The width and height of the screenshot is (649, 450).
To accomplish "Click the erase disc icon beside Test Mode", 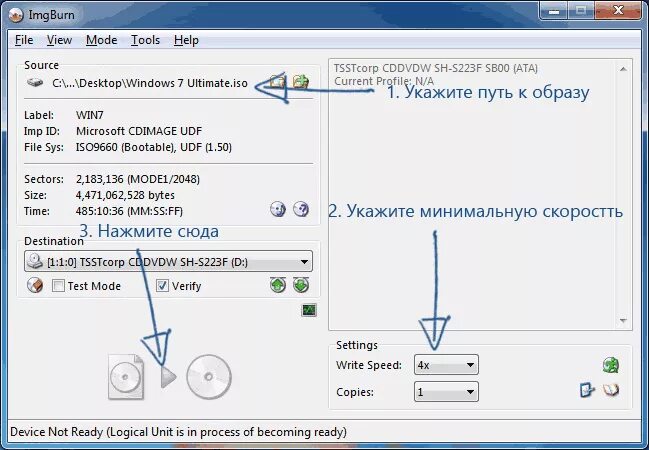I will (35, 285).
